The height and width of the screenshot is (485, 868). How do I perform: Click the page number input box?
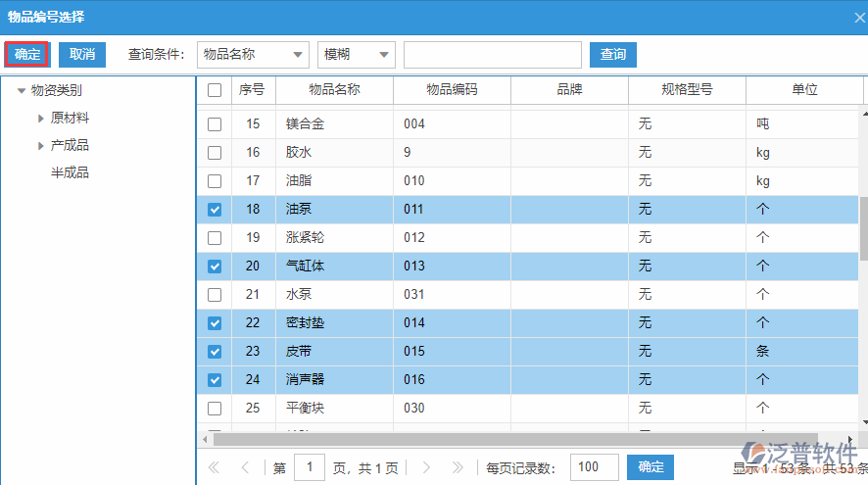(x=310, y=467)
